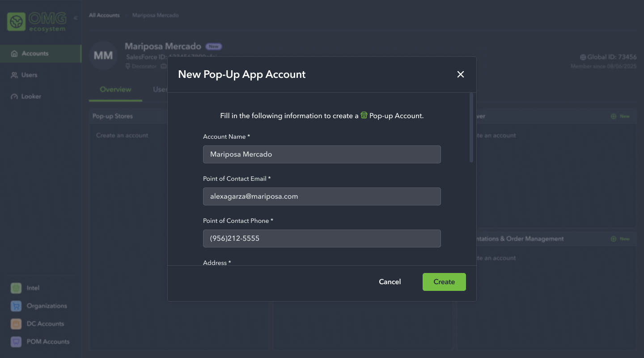Open the Users tab next to Overview

[x=161, y=89]
